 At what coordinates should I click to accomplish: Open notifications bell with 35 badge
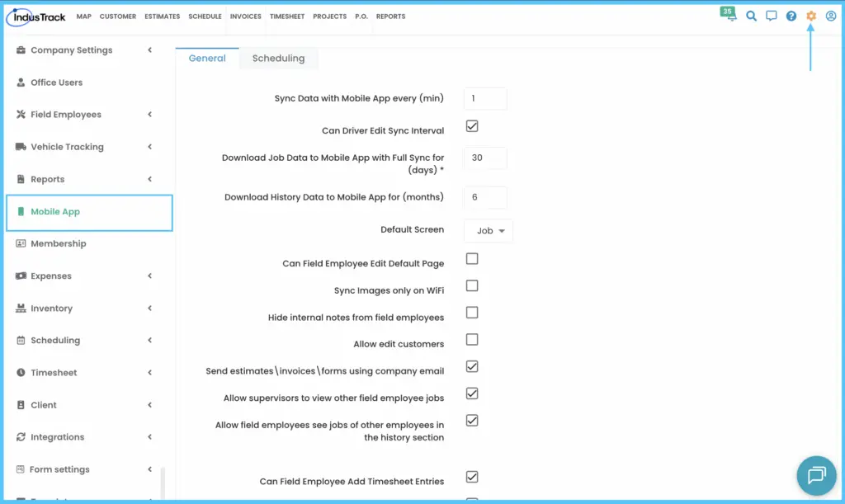(728, 14)
